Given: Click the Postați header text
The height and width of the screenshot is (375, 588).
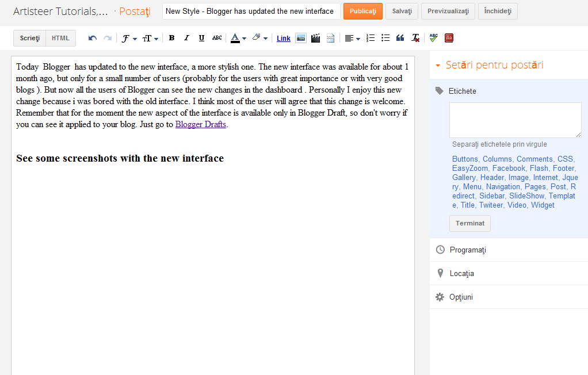Looking at the screenshot, I should [135, 12].
